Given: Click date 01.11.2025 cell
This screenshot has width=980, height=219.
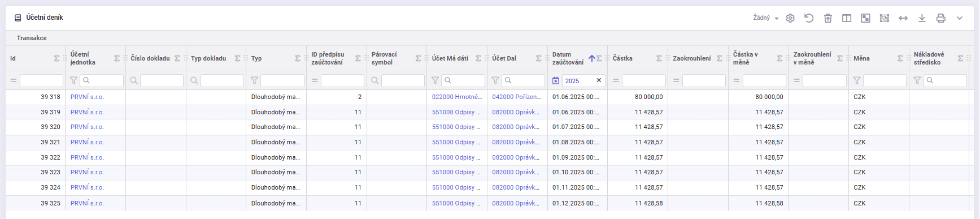Looking at the screenshot, I should pos(576,187).
